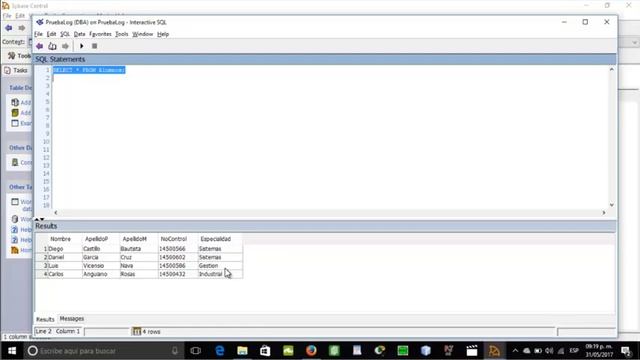Click the highlighted SELECT statement on line 1
The width and height of the screenshot is (640, 360).
[x=89, y=70]
